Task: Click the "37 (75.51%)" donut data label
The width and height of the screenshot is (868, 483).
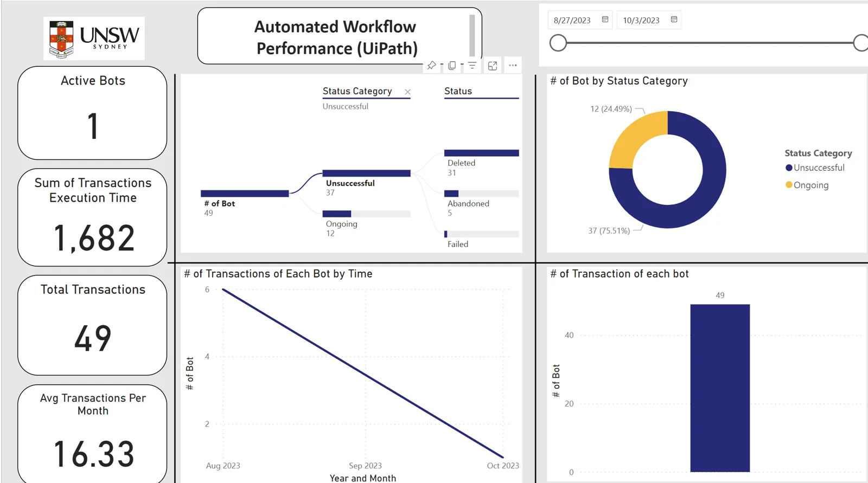Action: [x=609, y=231]
